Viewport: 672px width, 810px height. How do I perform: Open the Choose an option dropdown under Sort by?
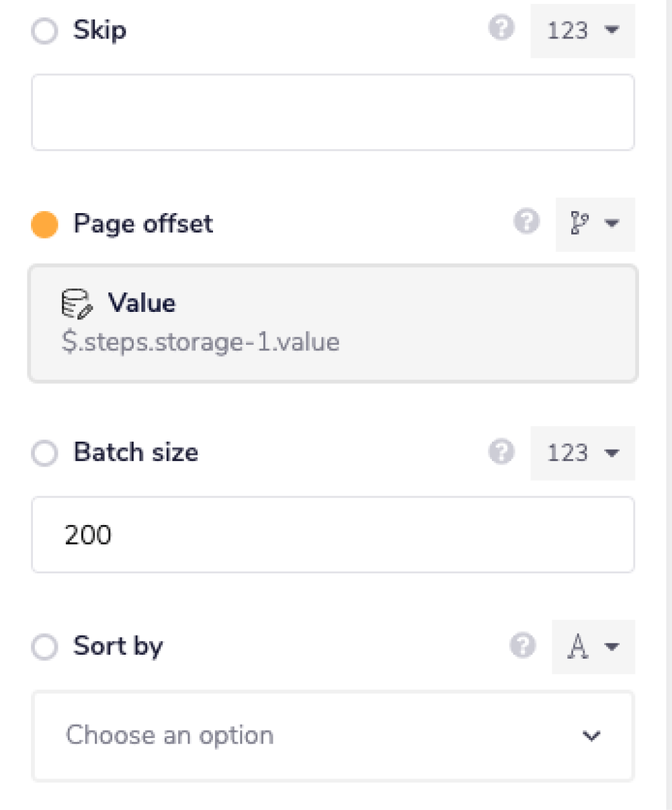click(x=333, y=736)
